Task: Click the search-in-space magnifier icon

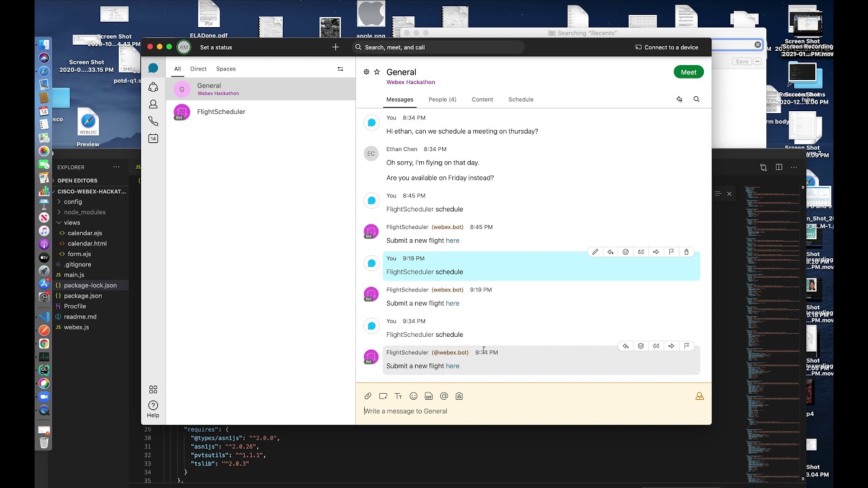Action: [x=696, y=99]
